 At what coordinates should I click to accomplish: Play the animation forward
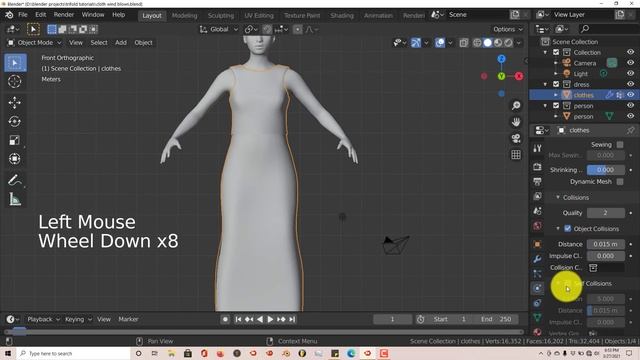pos(270,319)
